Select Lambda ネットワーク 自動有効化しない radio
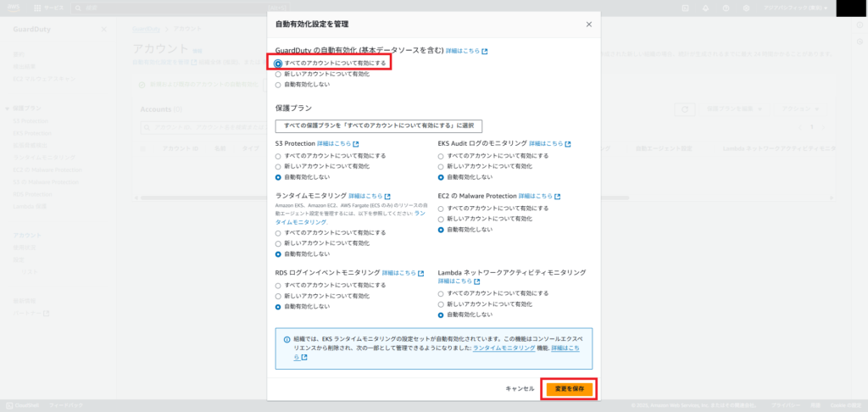The width and height of the screenshot is (868, 412). click(441, 315)
